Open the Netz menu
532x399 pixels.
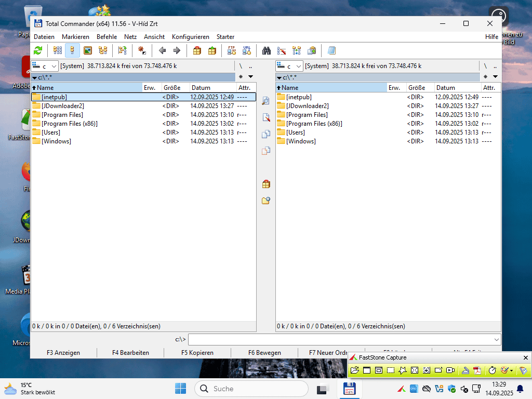[x=130, y=37]
